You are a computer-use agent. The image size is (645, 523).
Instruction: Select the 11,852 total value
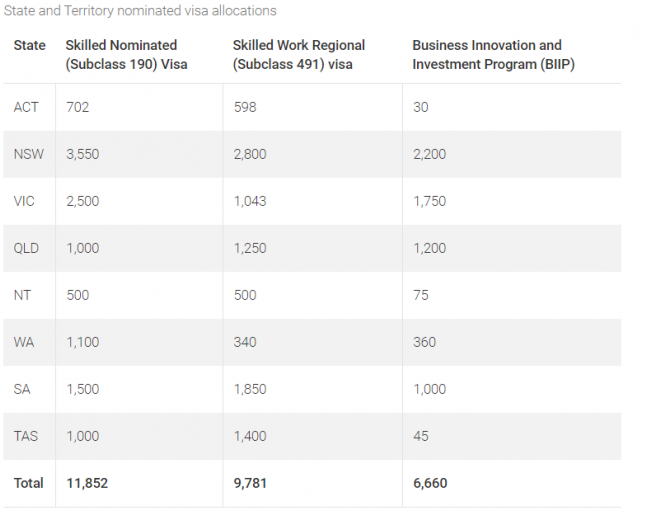click(87, 483)
